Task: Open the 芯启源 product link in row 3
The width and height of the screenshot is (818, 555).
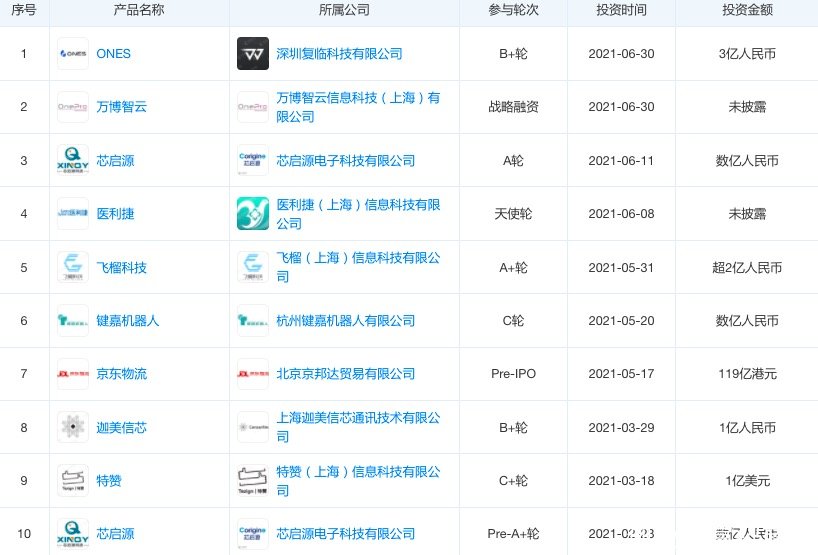Action: [x=115, y=160]
